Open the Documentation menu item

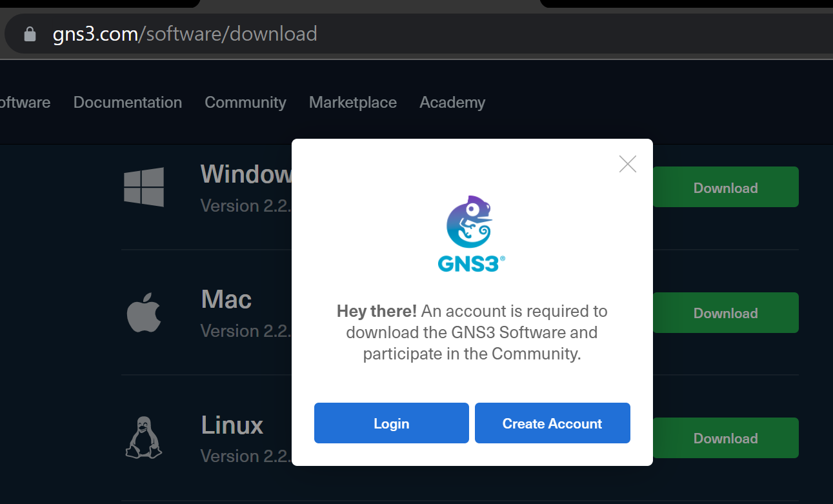point(128,103)
